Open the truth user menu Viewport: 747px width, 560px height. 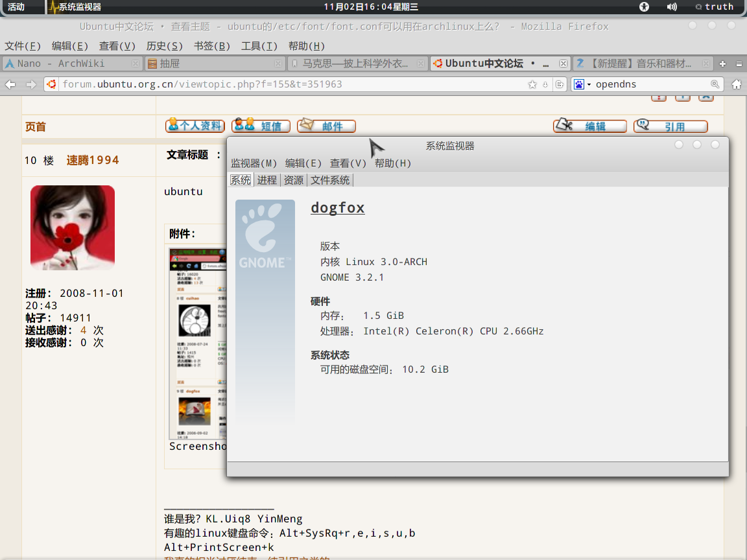[x=714, y=6]
